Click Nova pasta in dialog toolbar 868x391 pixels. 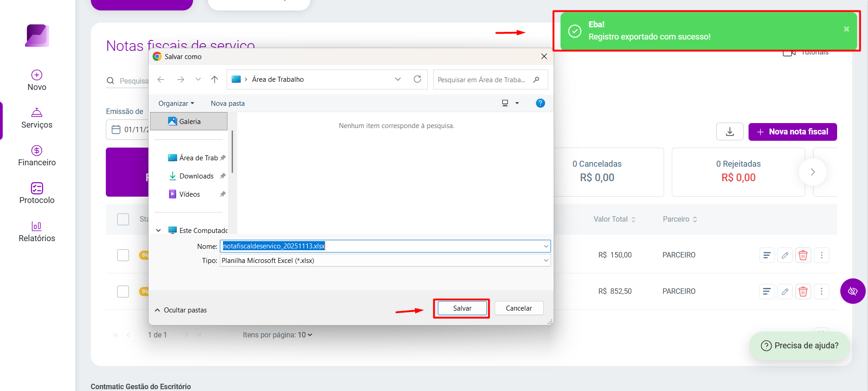(228, 104)
